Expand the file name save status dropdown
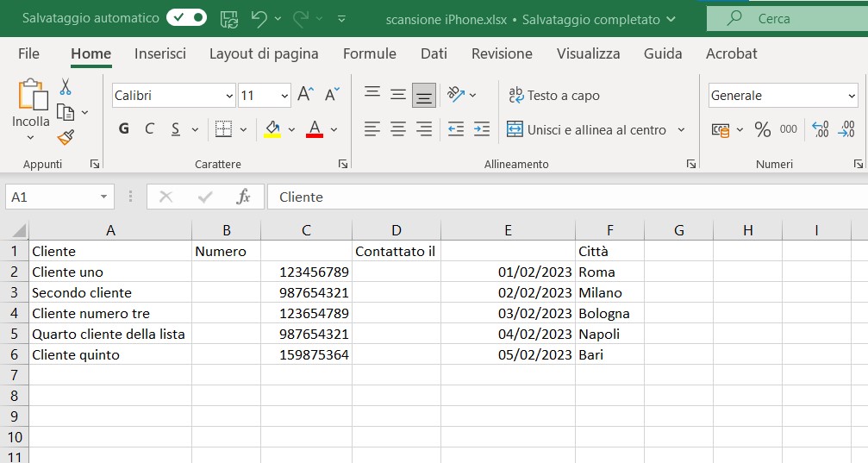868x463 pixels. click(x=671, y=19)
